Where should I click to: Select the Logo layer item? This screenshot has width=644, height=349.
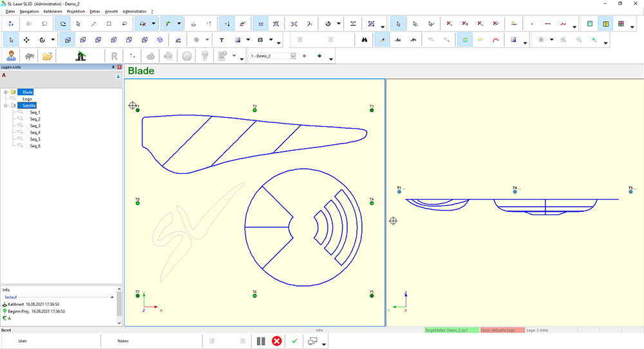27,99
